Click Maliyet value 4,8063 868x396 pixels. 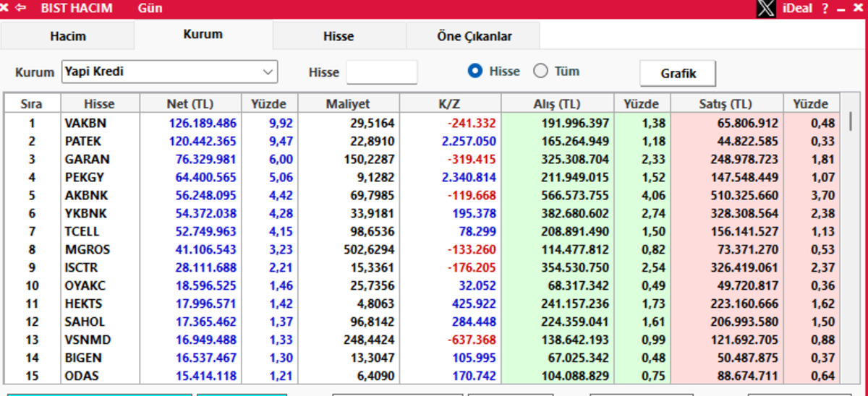point(375,304)
